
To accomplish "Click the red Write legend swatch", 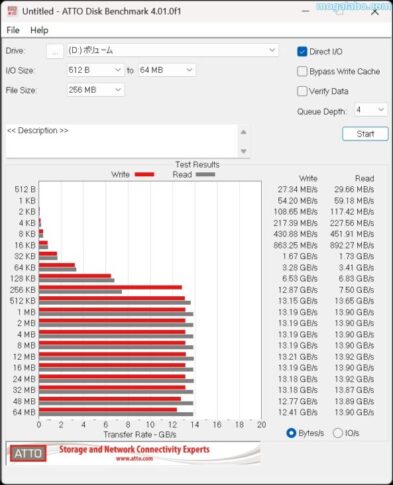I will click(144, 174).
